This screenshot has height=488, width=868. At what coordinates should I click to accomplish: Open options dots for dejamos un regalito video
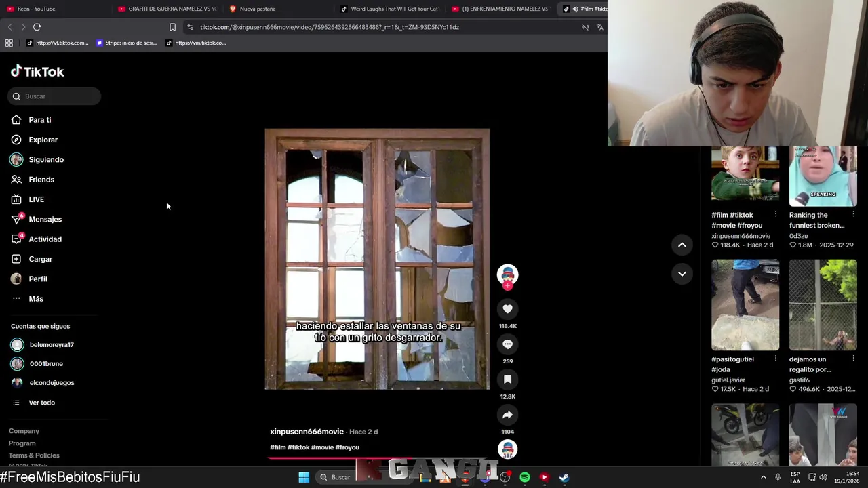(853, 359)
